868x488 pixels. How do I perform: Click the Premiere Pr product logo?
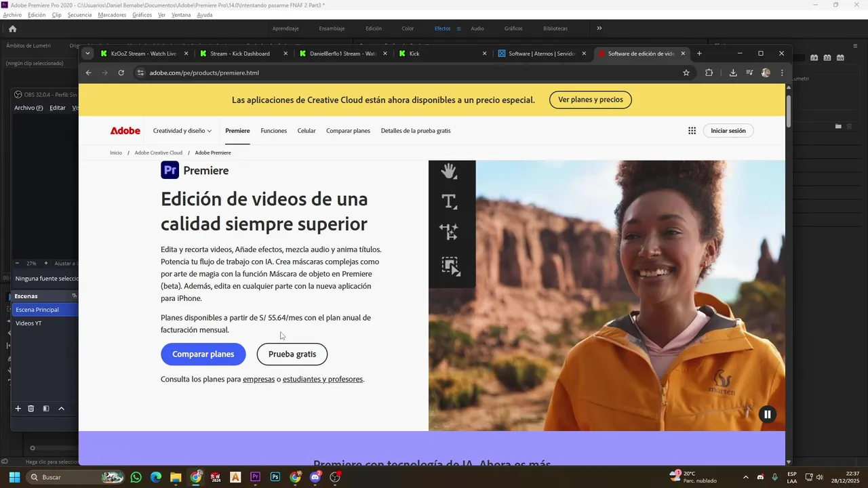[170, 170]
